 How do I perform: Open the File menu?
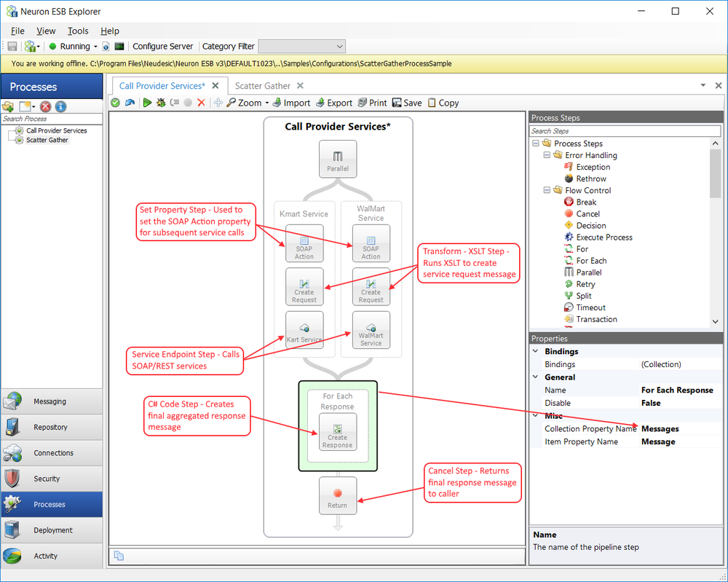pos(17,31)
